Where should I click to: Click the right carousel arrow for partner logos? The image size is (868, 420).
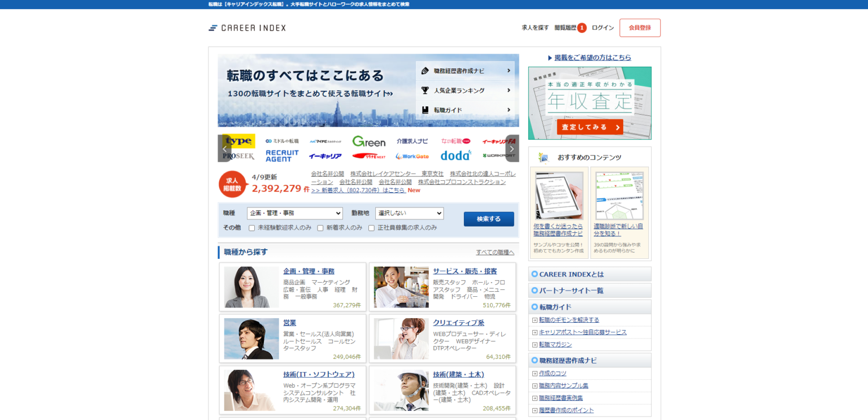(x=511, y=148)
